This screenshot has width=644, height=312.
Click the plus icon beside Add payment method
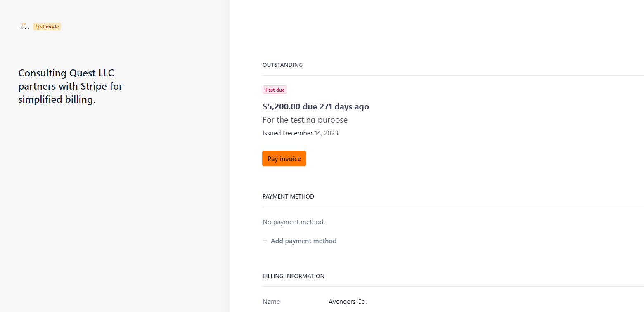pyautogui.click(x=265, y=241)
